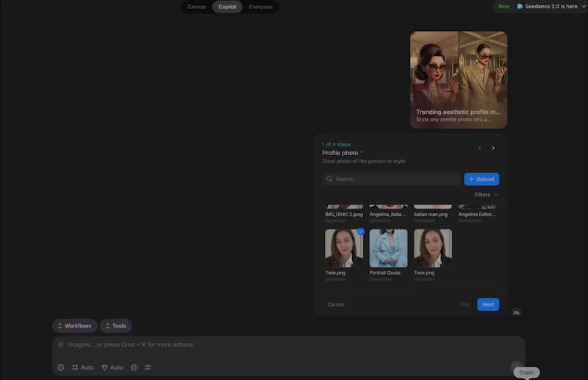588x380 pixels.
Task: Select the Copilot tab
Action: (x=227, y=7)
